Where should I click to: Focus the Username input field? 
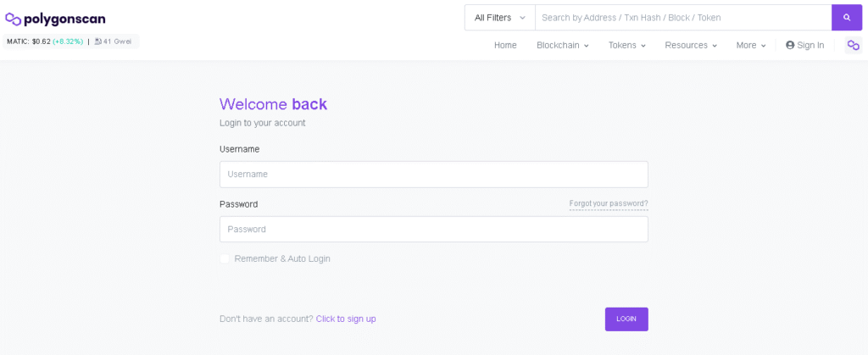pos(433,175)
